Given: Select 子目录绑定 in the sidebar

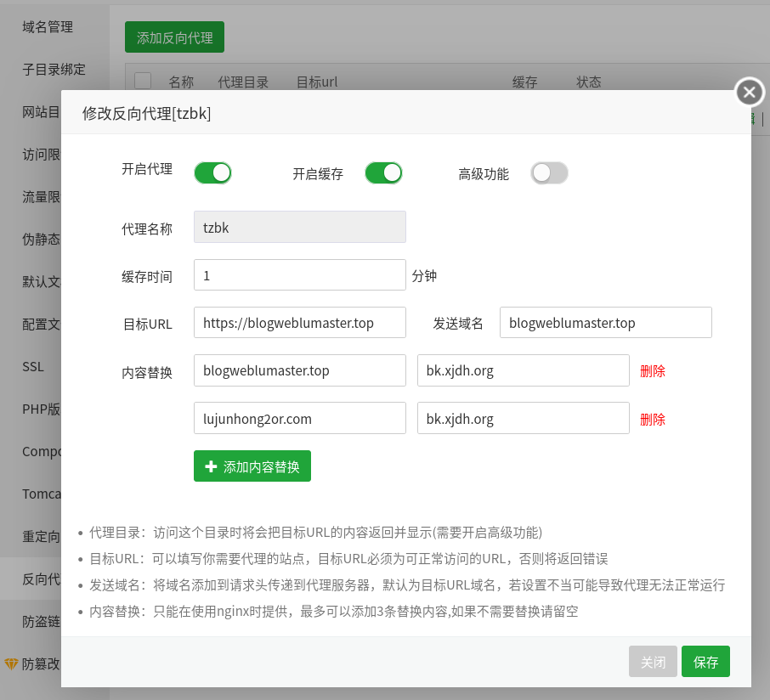Looking at the screenshot, I should pyautogui.click(x=54, y=70).
